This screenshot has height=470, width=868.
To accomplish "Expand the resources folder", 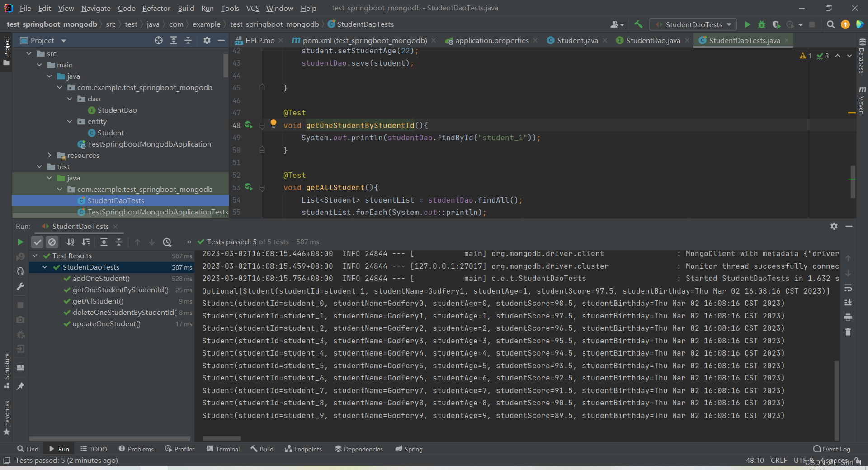I will [49, 155].
